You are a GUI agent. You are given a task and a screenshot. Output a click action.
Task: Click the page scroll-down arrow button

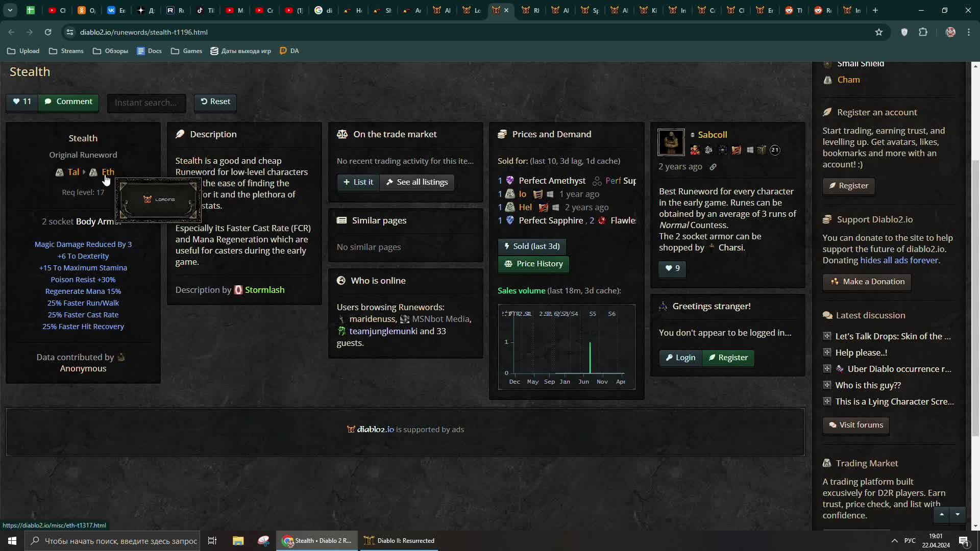coord(958,515)
